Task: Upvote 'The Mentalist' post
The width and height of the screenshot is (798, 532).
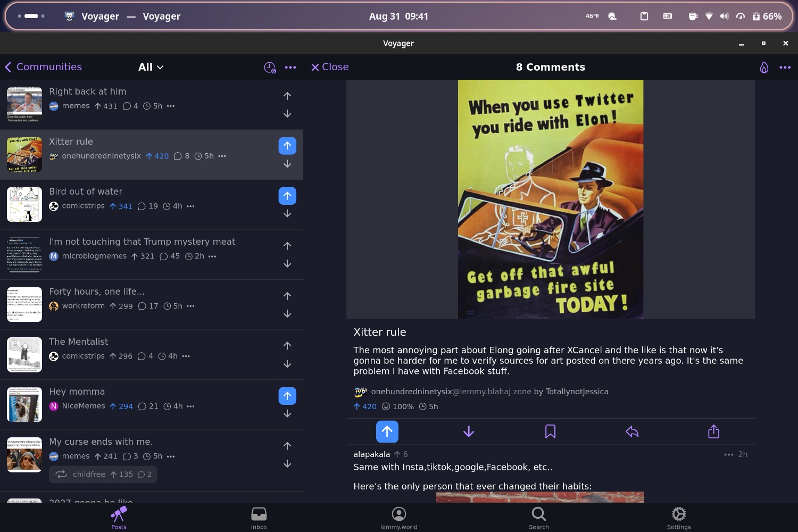Action: click(287, 346)
